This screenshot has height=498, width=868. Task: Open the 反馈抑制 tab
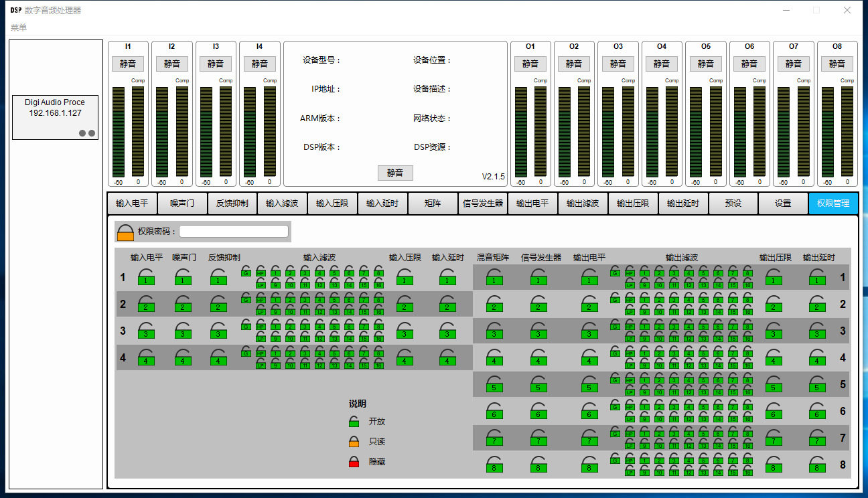pos(232,203)
